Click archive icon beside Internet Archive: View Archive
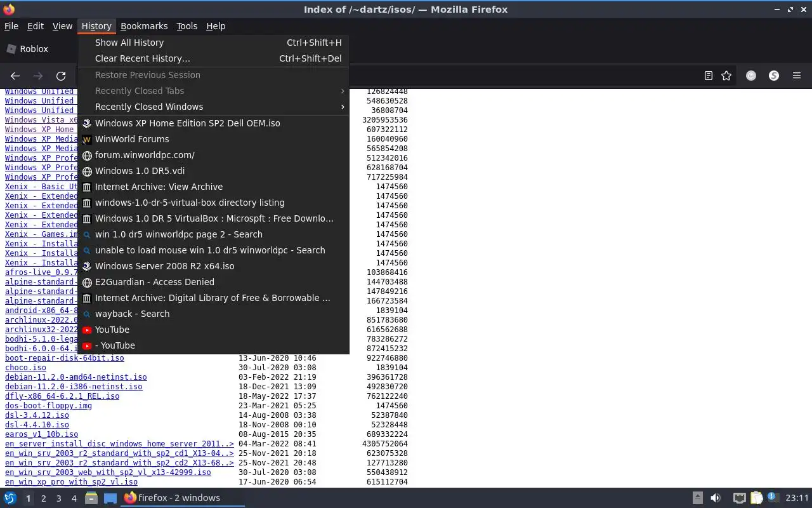Screen dimensions: 812x508 (x=87, y=187)
